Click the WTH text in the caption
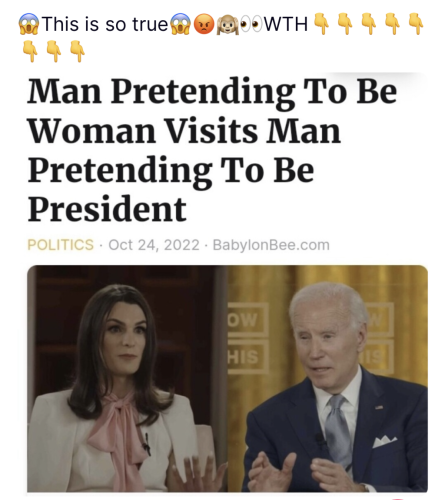The image size is (445, 500). [x=286, y=24]
